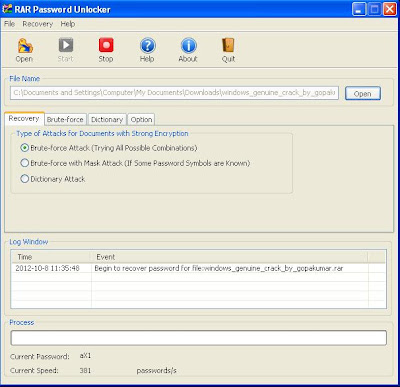
Task: Select the 'Begin to recover password' log entry
Action: (x=219, y=268)
